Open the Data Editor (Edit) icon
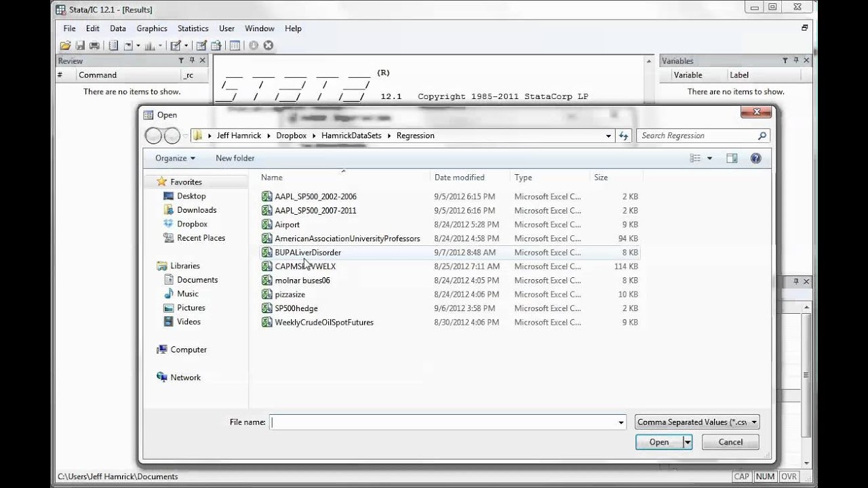868x488 pixels. tap(201, 45)
